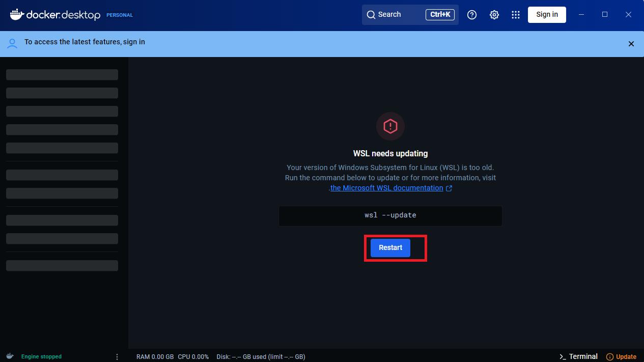
Task: Click the 'wsl --update' command box
Action: click(x=390, y=215)
